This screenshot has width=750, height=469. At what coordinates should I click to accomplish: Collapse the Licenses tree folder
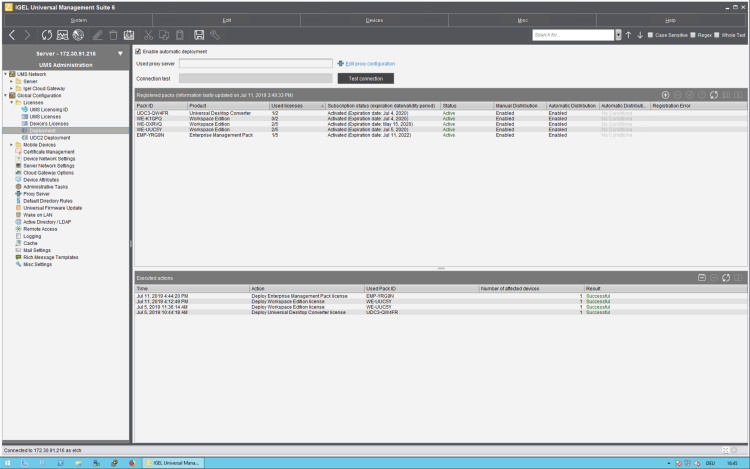click(12, 102)
